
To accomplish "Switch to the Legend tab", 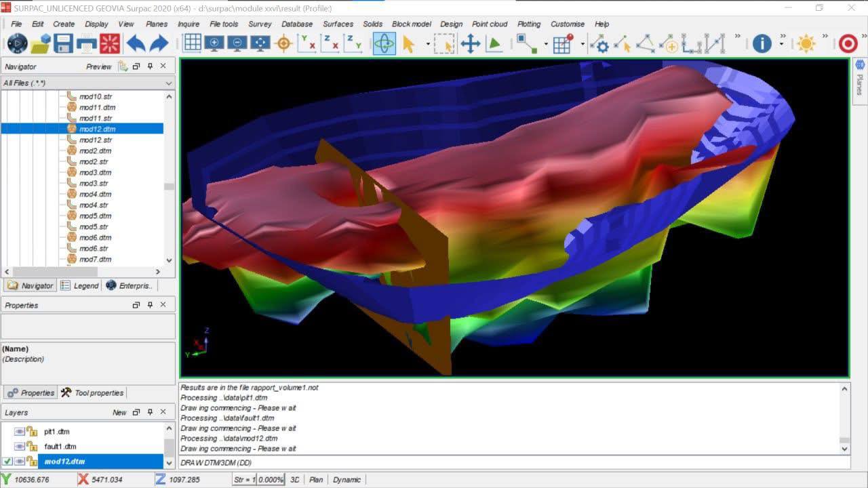I will [80, 285].
